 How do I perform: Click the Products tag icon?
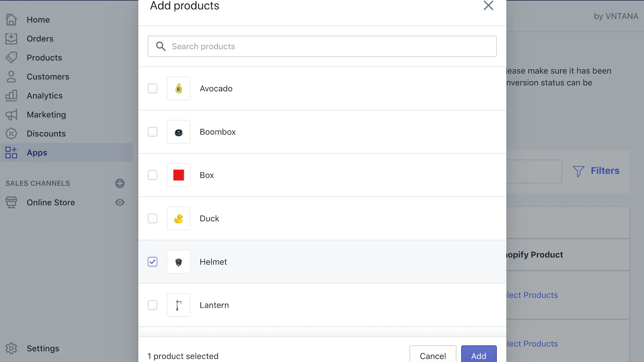pyautogui.click(x=11, y=58)
